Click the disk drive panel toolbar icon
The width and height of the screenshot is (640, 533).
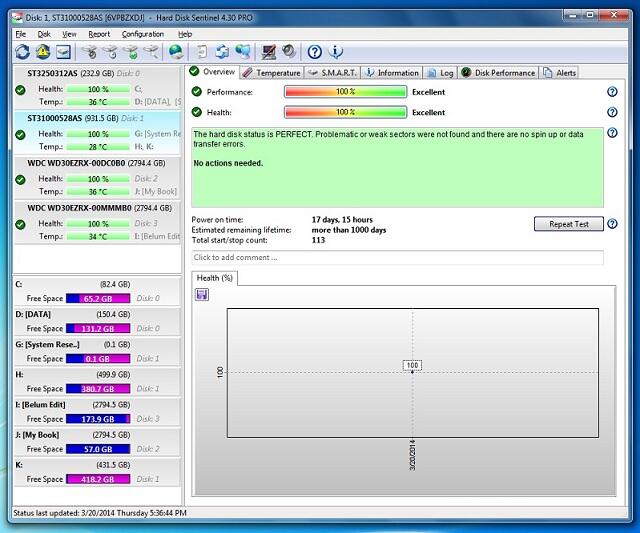click(x=63, y=52)
